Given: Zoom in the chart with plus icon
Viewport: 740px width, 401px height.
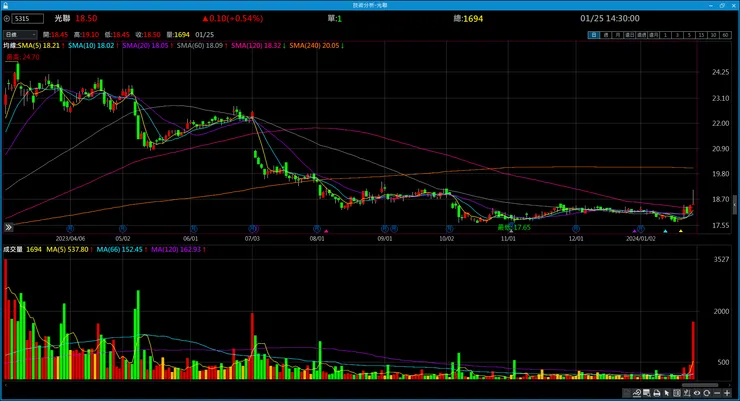Looking at the screenshot, I should tap(727, 393).
